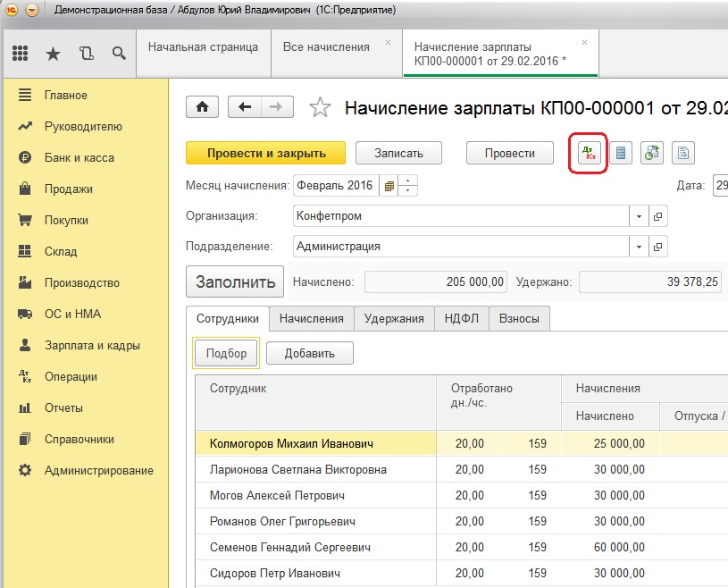Click the Провести button
Screen dimensions: 728x588
point(510,154)
